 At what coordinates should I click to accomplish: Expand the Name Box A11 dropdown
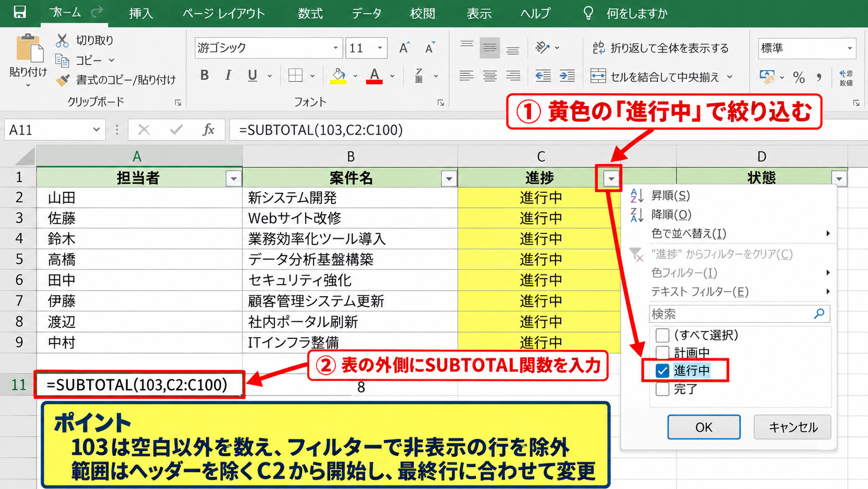point(96,129)
